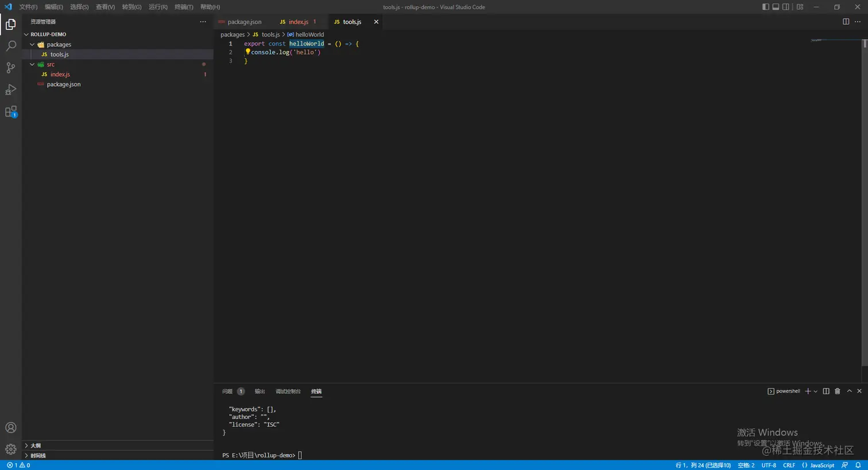Open the Extensions view with badge
868x470 pixels.
coord(10,111)
